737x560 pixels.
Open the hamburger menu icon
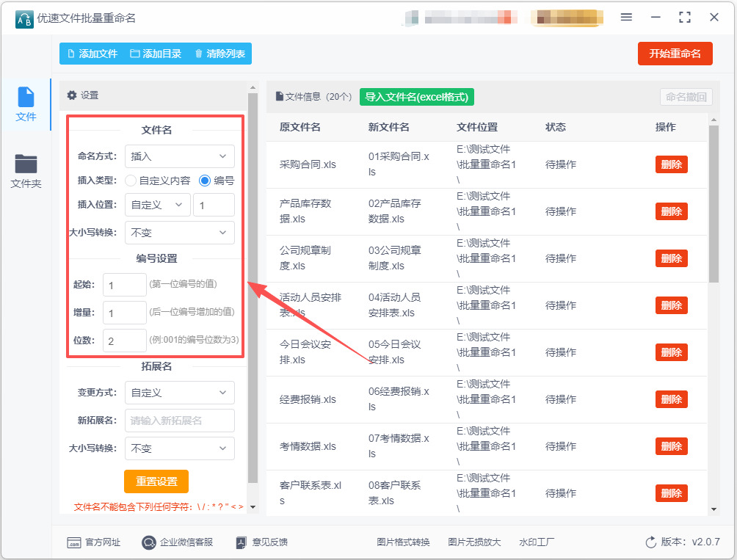626,18
